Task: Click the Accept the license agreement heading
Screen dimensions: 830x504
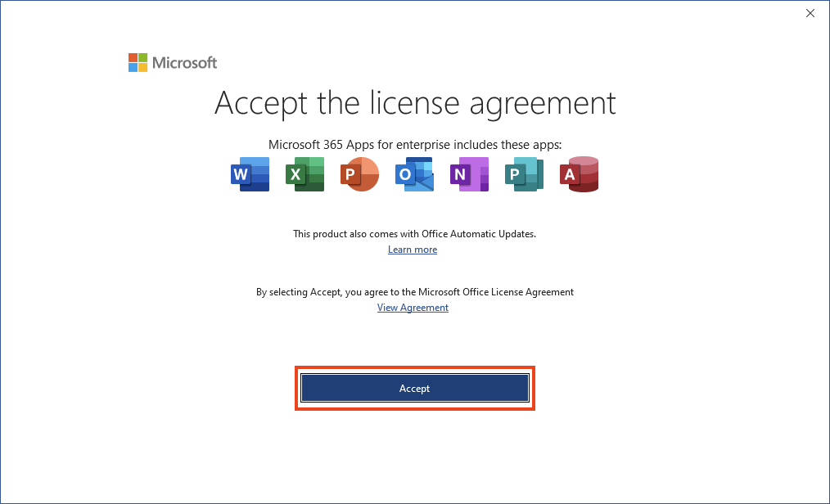Action: tap(414, 103)
